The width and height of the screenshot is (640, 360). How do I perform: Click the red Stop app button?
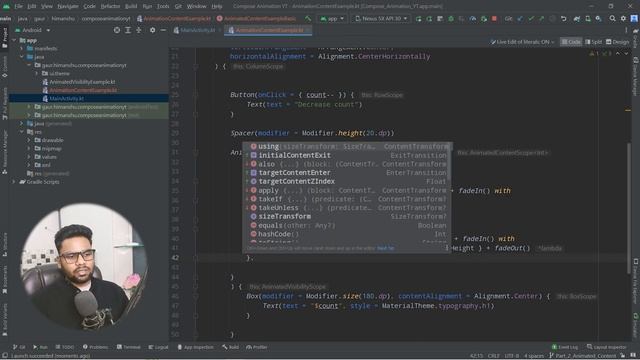494,19
